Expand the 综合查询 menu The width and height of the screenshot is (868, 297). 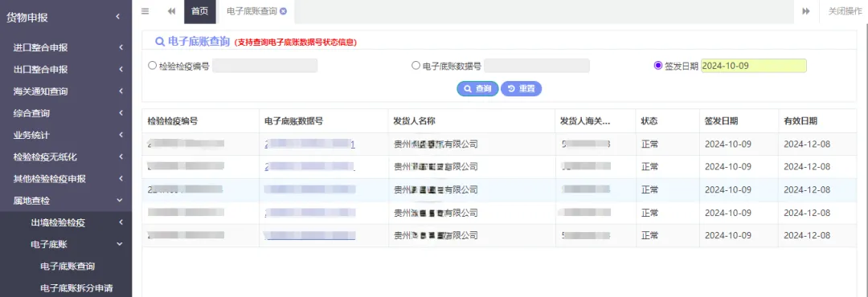coord(66,113)
